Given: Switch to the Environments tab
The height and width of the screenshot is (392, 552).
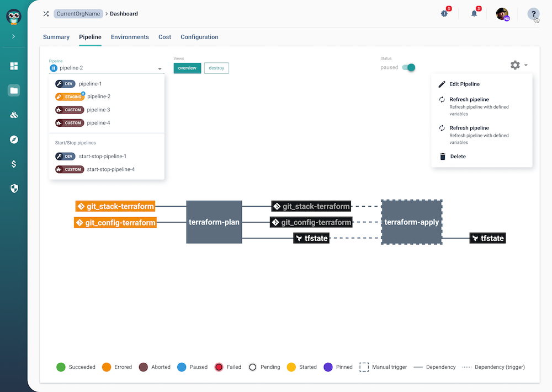Looking at the screenshot, I should 130,37.
